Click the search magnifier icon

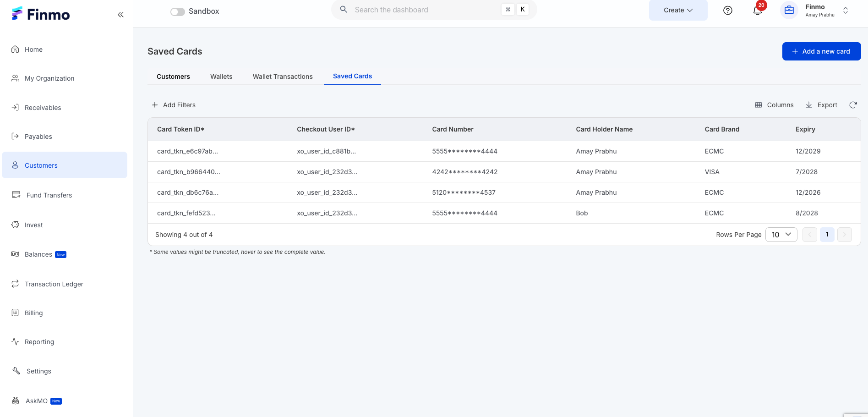[x=344, y=9]
